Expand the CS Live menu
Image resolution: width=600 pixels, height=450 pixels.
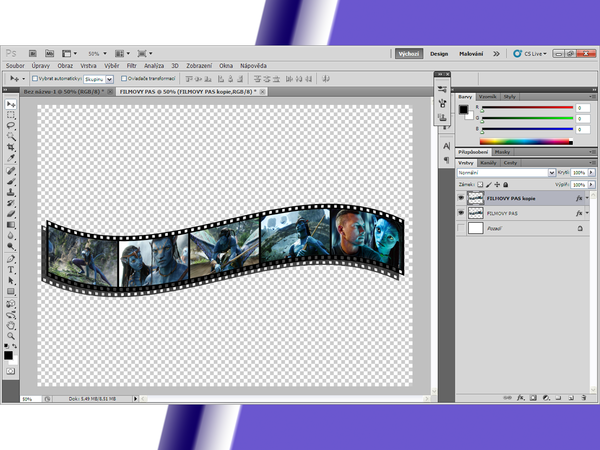(535, 53)
